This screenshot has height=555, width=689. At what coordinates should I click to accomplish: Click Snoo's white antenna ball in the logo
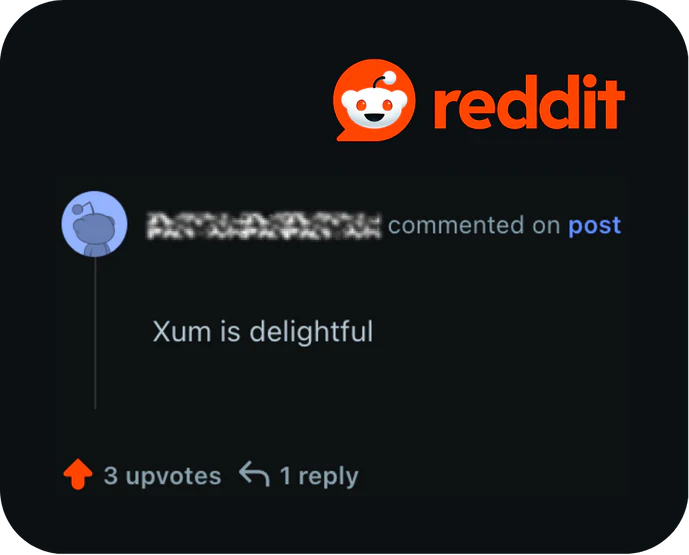(389, 77)
